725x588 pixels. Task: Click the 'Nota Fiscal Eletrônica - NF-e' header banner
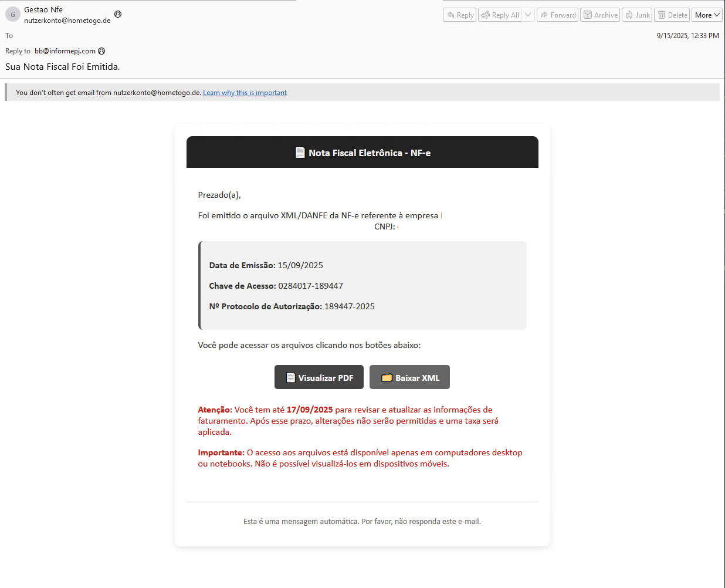pos(362,153)
